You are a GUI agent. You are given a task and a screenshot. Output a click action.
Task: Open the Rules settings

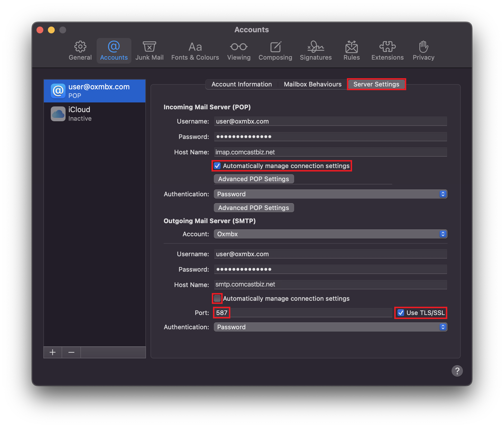coord(351,51)
